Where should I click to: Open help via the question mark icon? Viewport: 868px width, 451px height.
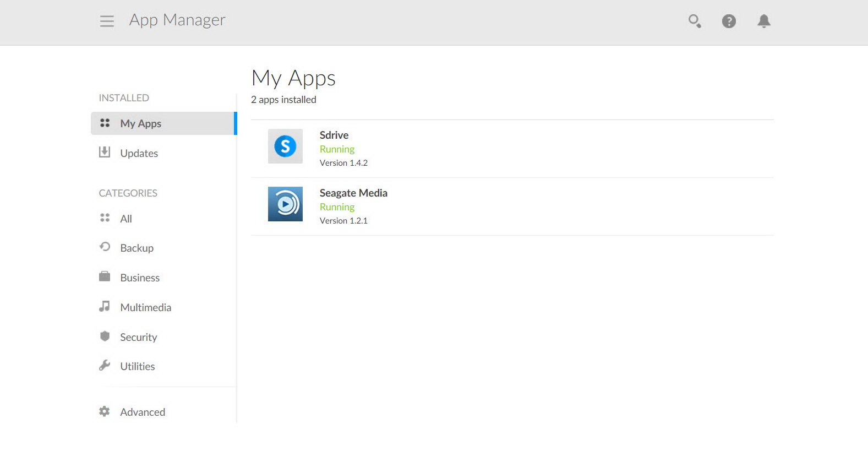[x=729, y=21]
